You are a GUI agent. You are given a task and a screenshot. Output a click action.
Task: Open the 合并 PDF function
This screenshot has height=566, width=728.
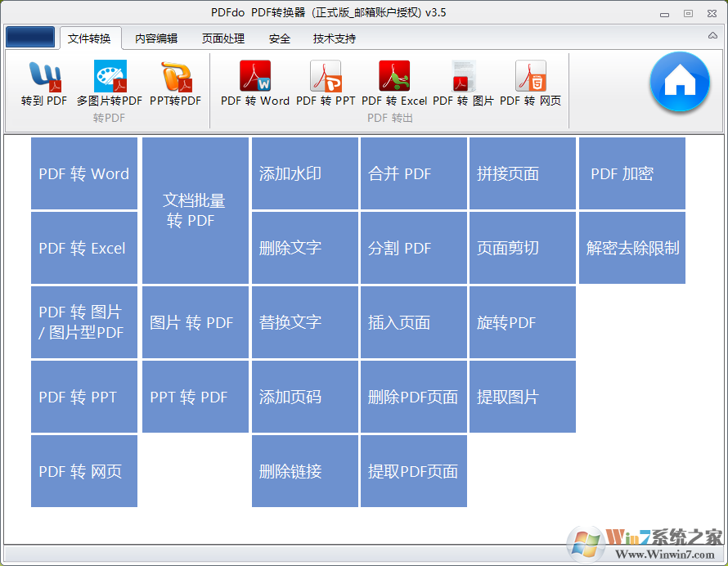[x=413, y=173]
